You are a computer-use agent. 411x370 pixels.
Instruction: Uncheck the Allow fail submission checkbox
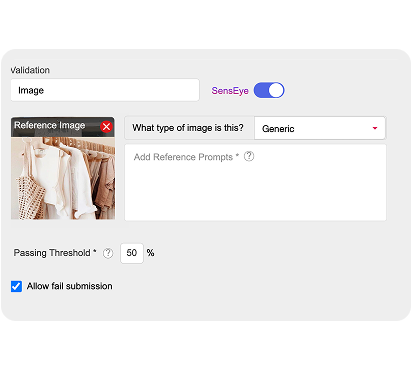(16, 286)
